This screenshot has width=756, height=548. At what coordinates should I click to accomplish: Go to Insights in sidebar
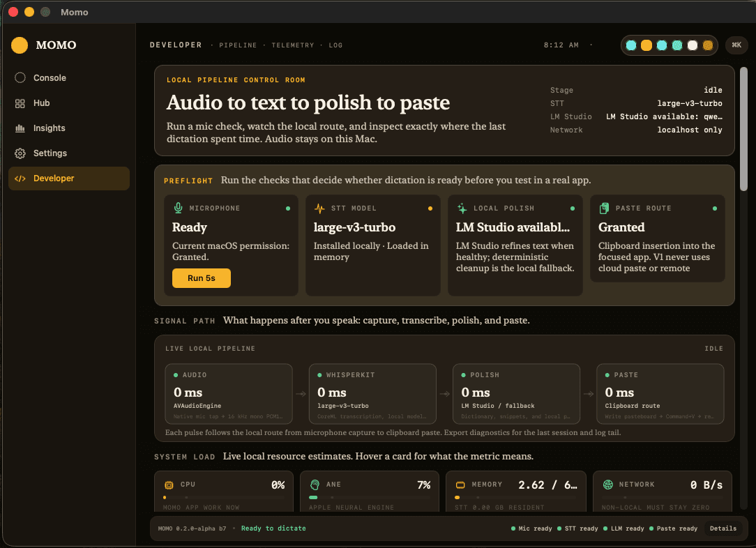[x=69, y=128]
